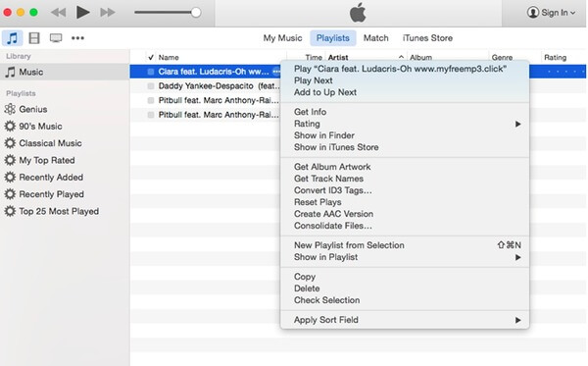588x366 pixels.
Task: Click the music note icon beside Music
Action: (x=10, y=72)
